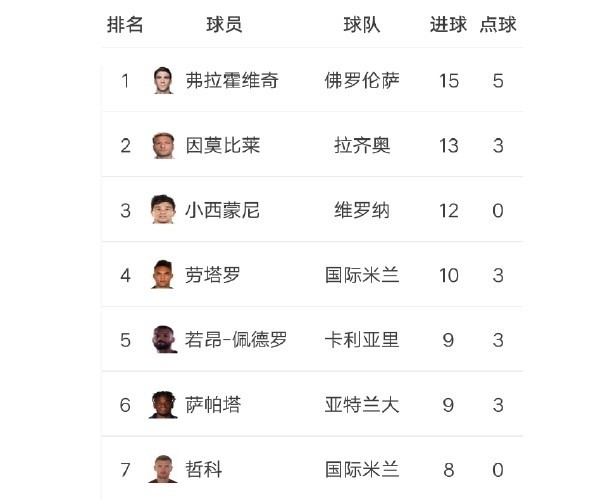Open team 佛罗伦萨 link
This screenshot has width=600, height=500.
click(x=362, y=81)
